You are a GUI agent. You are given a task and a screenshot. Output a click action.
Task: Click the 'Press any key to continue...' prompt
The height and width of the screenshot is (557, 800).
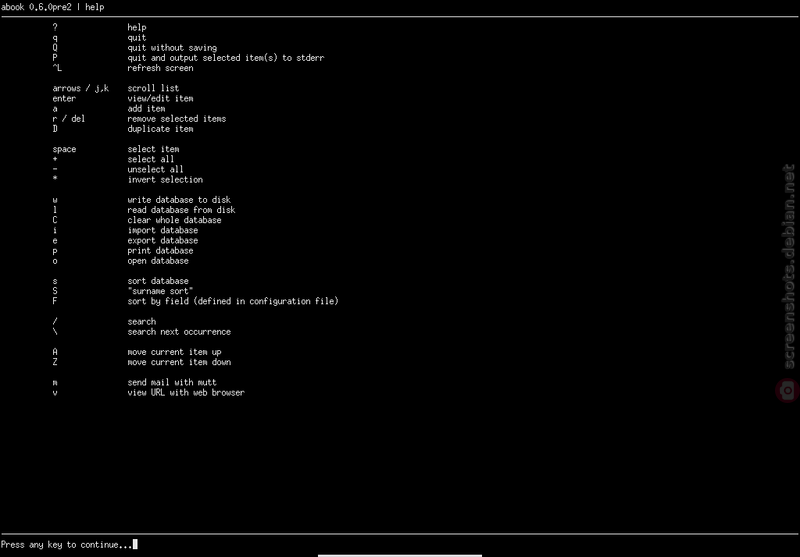(67, 544)
